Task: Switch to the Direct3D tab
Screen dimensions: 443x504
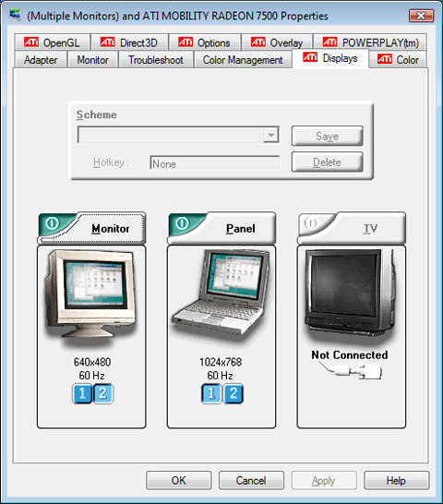Action: pyautogui.click(x=129, y=42)
